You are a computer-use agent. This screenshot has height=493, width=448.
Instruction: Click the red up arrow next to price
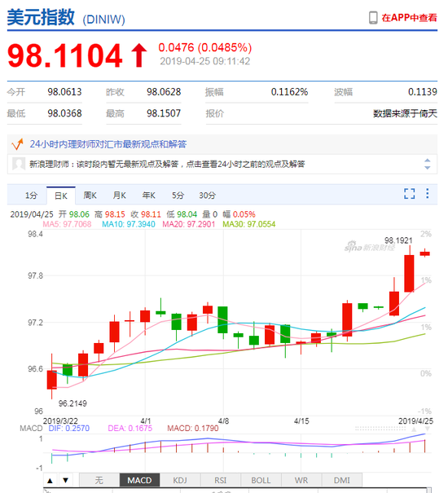coord(139,55)
